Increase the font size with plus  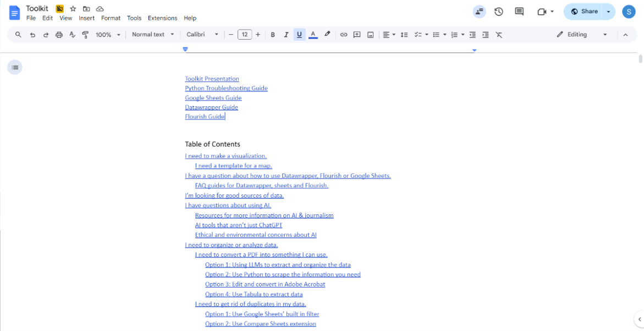point(258,35)
